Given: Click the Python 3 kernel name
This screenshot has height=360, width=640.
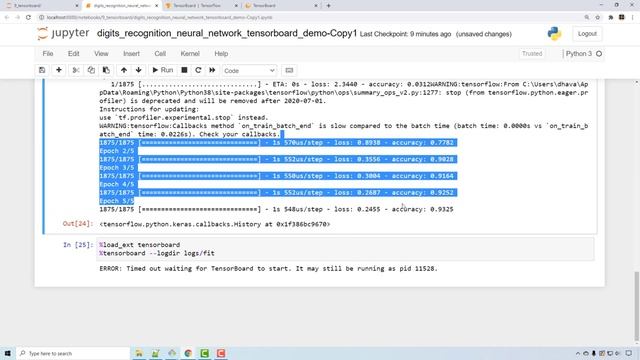Looking at the screenshot, I should pos(578,54).
